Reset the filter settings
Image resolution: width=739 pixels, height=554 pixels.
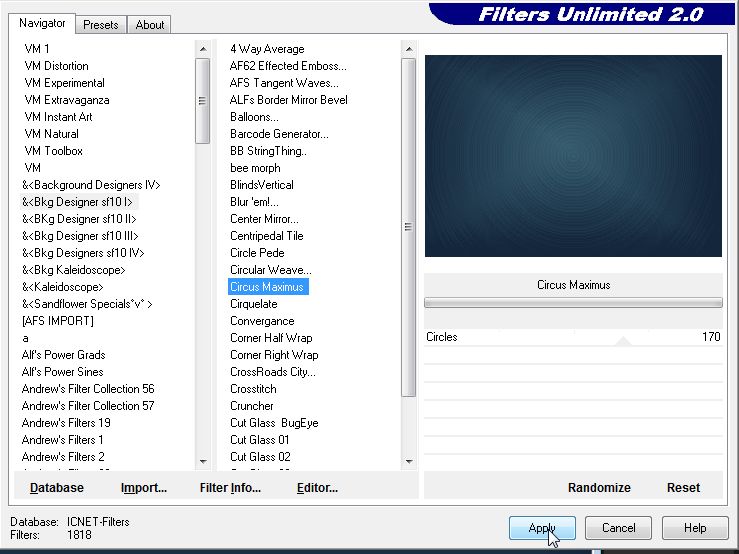[x=683, y=488]
